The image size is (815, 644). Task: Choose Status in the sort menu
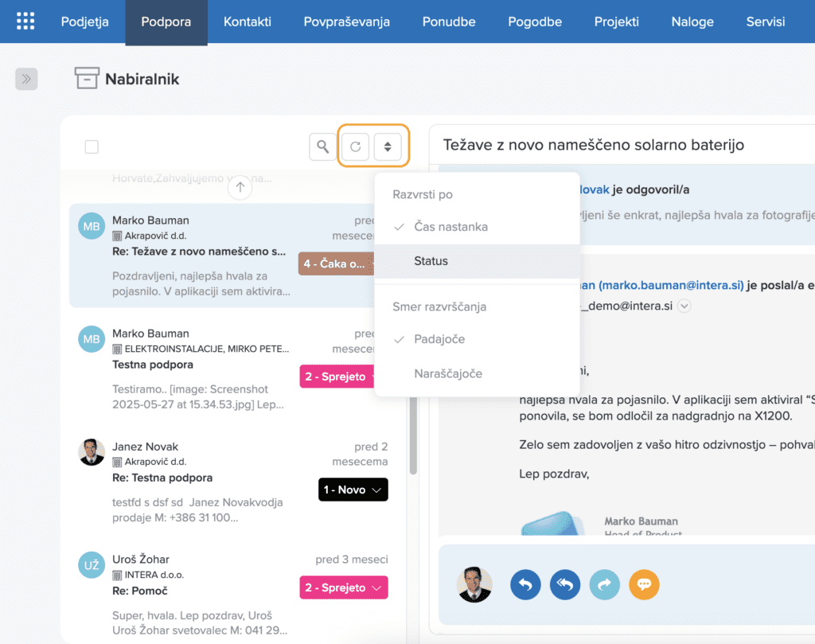coord(431,261)
